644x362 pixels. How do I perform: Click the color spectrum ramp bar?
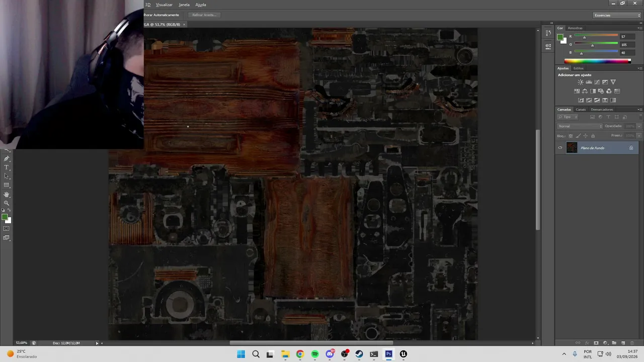click(597, 61)
